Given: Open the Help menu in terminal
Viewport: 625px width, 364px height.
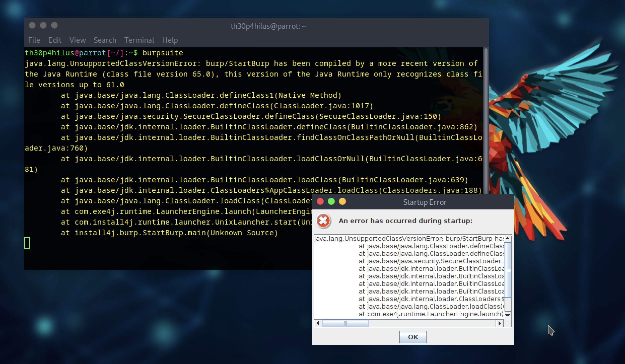Looking at the screenshot, I should pyautogui.click(x=170, y=40).
